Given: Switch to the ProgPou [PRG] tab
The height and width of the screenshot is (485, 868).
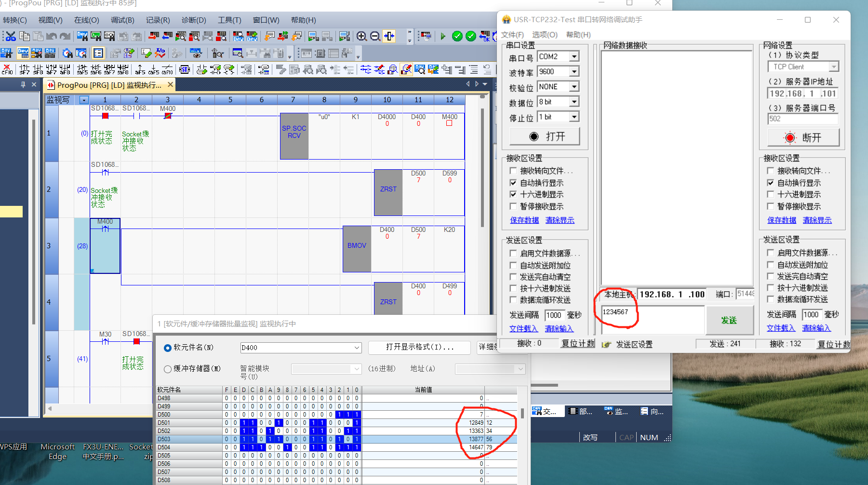Looking at the screenshot, I should (x=108, y=85).
